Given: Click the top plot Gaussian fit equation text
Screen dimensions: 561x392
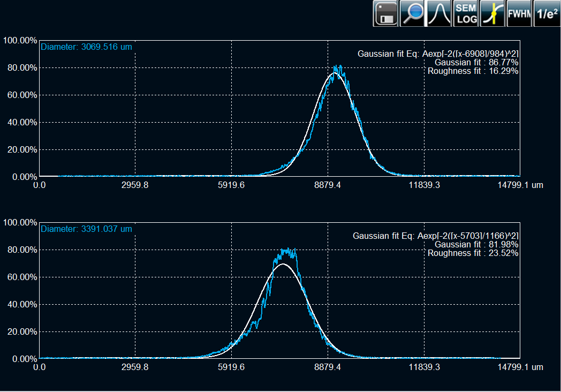Looking at the screenshot, I should (x=437, y=54).
